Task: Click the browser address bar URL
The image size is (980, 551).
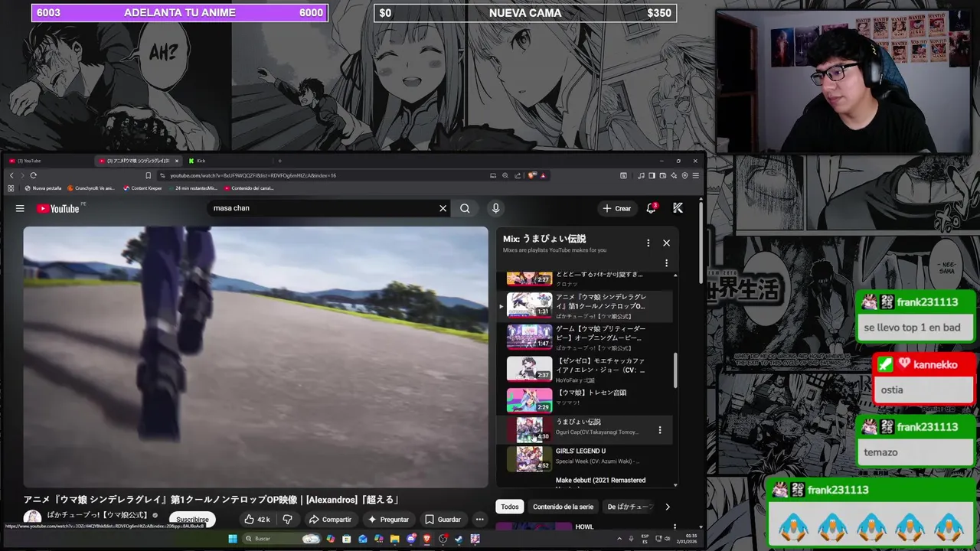Action: pyautogui.click(x=253, y=175)
